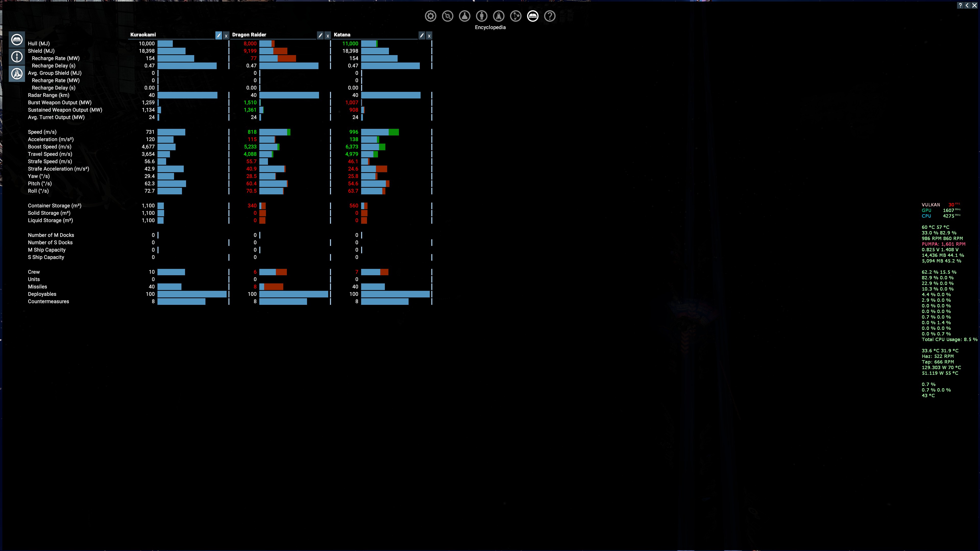Screen dimensions: 980x551
Task: Click the VULKAN label in performance overlay
Action: 931,205
